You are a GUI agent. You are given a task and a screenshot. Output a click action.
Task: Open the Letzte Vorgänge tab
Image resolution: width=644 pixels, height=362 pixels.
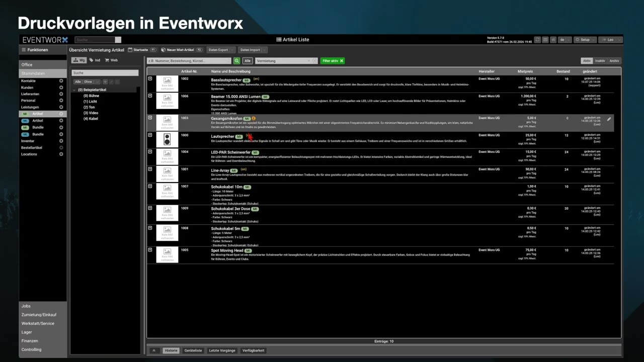tap(222, 350)
